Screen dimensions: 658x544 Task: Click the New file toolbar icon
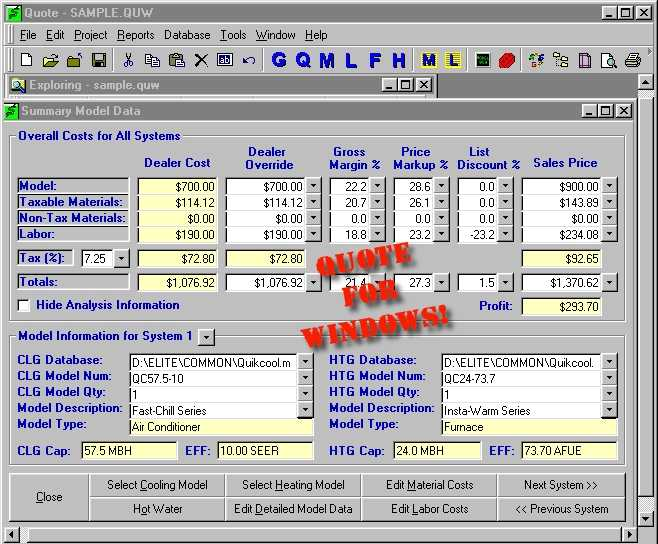point(26,60)
